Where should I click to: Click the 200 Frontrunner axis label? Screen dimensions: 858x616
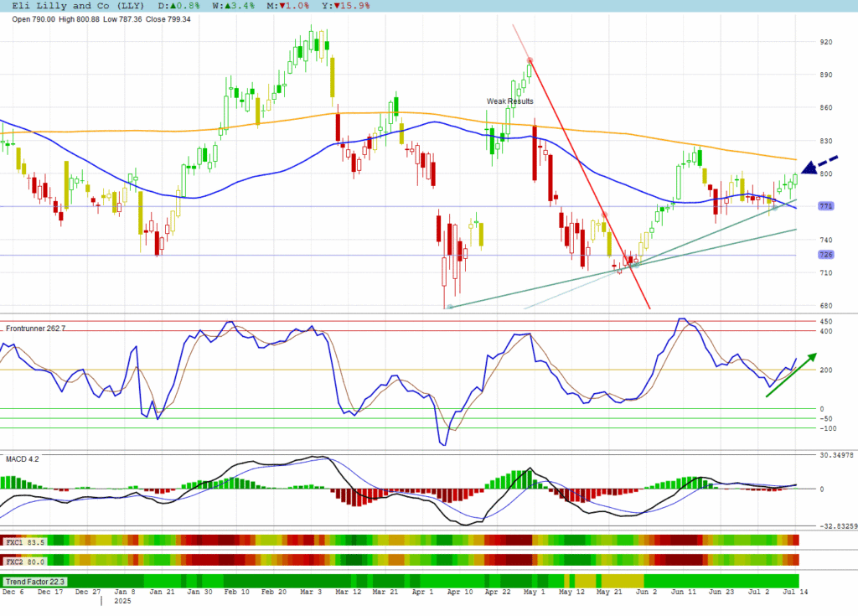click(825, 370)
